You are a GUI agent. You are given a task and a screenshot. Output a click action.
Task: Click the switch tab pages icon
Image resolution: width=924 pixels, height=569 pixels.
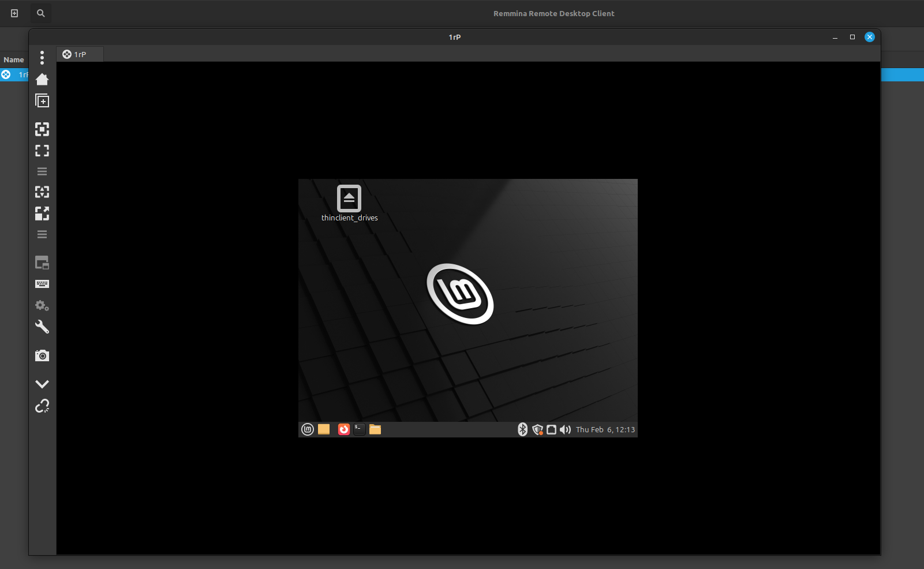click(42, 263)
